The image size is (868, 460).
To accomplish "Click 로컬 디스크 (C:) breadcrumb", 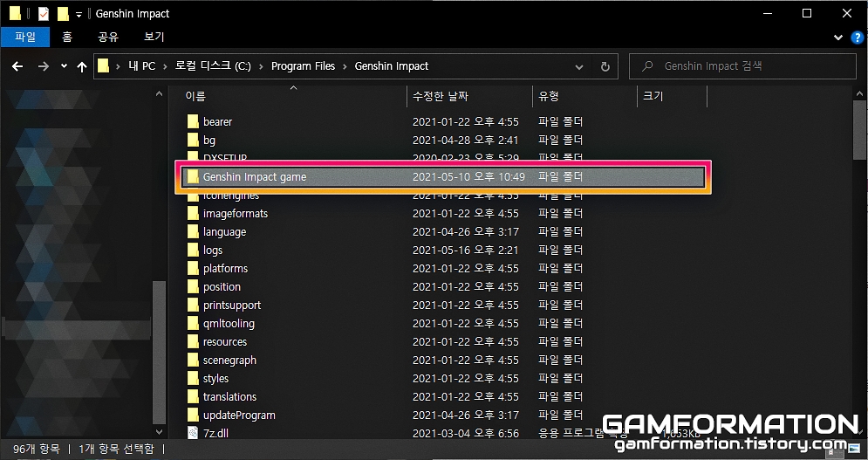I will click(213, 66).
